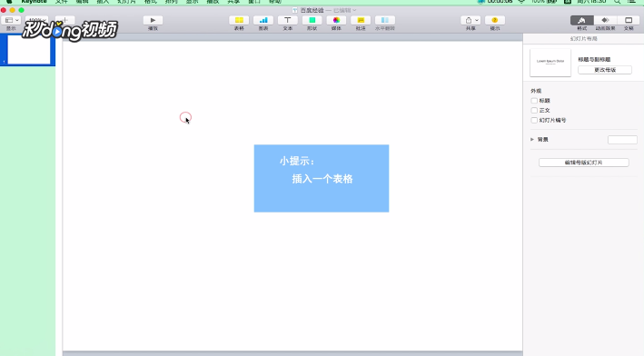Switch to the Document (文稿) inspector
Image resolution: width=644 pixels, height=356 pixels.
click(x=629, y=20)
